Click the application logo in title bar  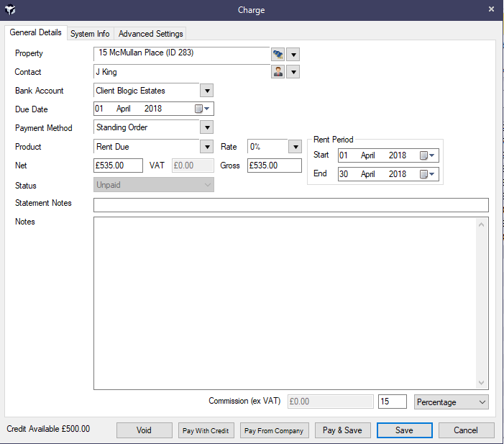coord(11,10)
